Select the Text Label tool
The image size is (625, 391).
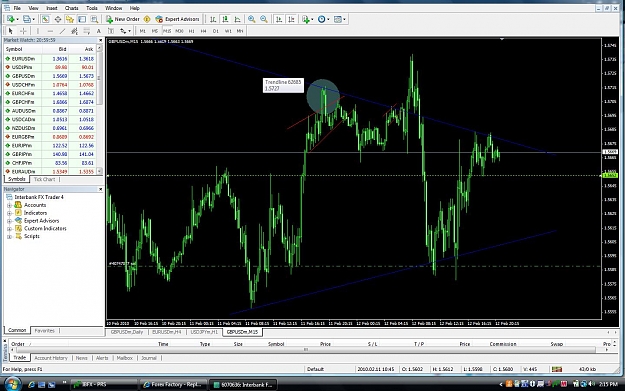[x=111, y=31]
